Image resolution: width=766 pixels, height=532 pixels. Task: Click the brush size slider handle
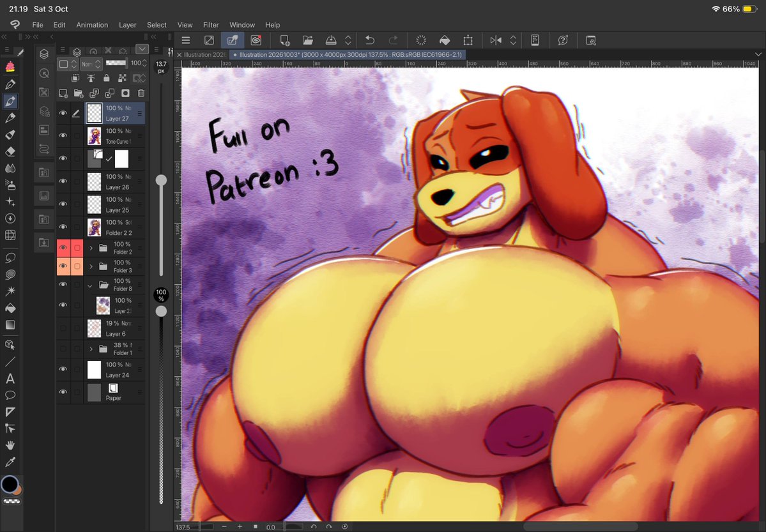coord(161,180)
